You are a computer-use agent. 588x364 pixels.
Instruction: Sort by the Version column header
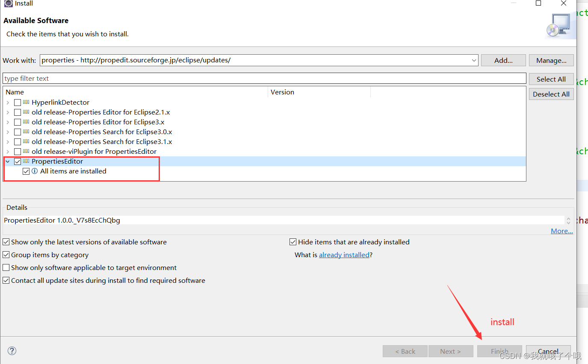[319, 92]
